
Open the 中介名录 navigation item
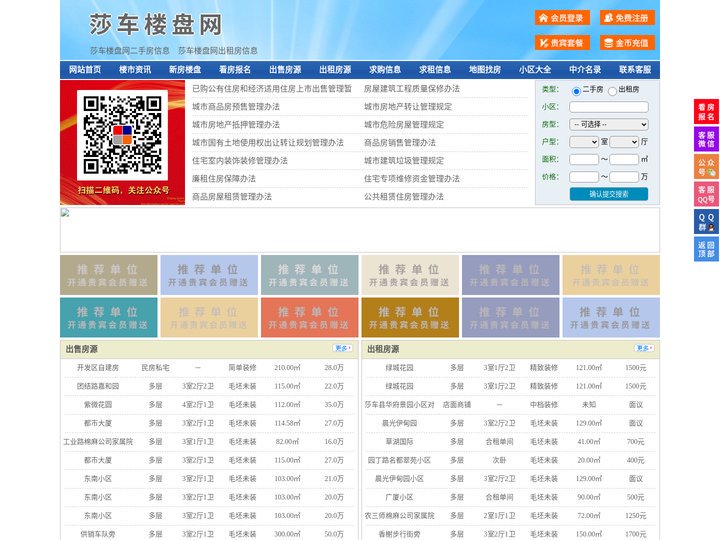[585, 70]
